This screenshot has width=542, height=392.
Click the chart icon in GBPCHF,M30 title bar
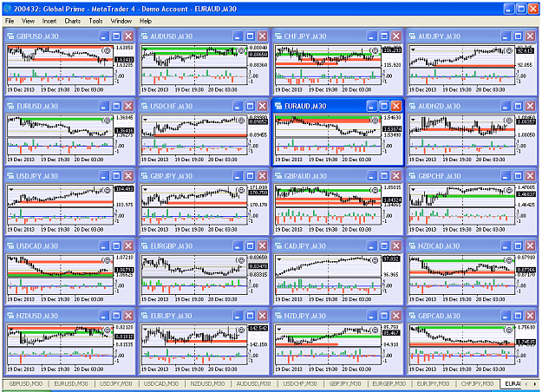(x=413, y=175)
